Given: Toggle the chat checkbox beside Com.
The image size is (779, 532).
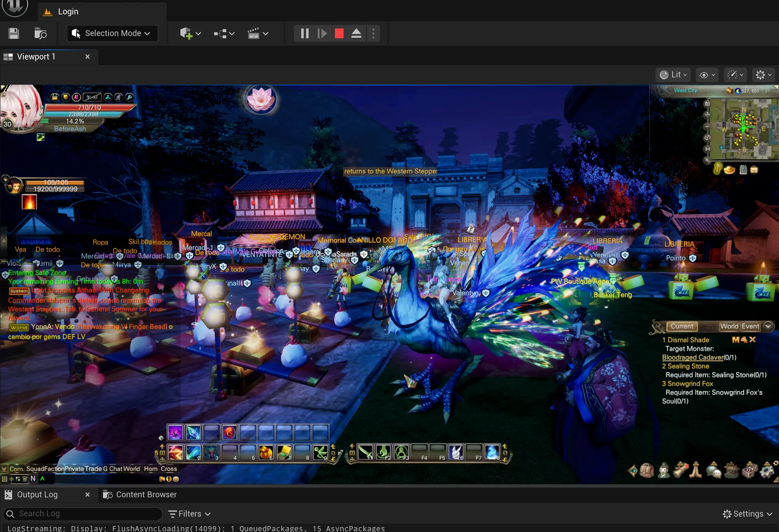Looking at the screenshot, I should click(x=4, y=469).
